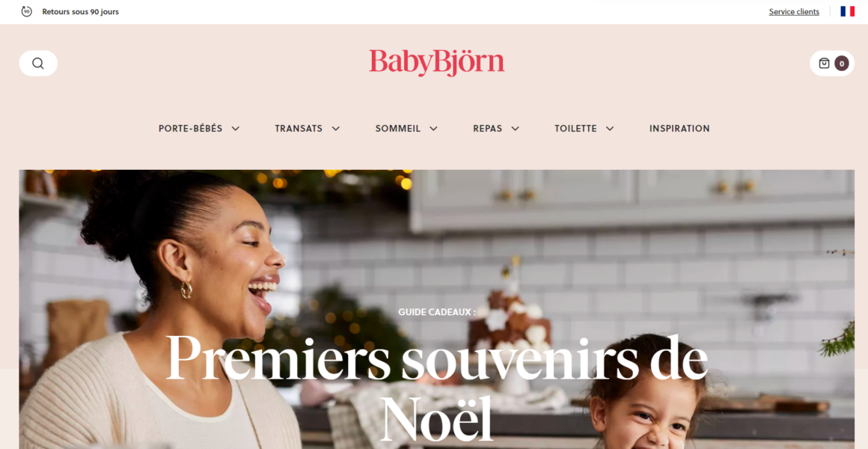Screen dimensions: 868x449
Task: Open the shopping bag cart icon
Action: pyautogui.click(x=824, y=63)
